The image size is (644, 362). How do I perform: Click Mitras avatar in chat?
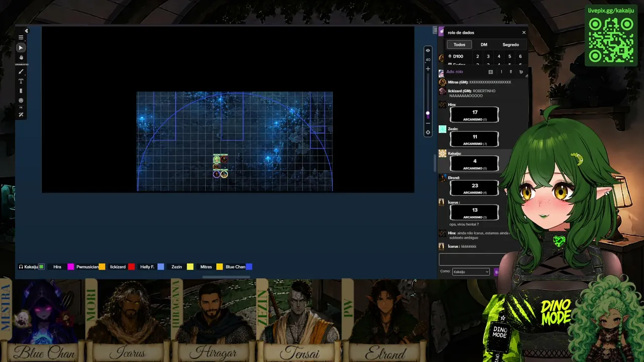click(442, 82)
